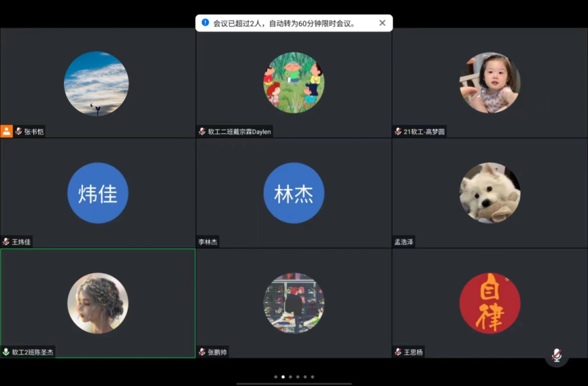This screenshot has width=588, height=386.
Task: Go to first page indicator dot
Action: tap(275, 377)
